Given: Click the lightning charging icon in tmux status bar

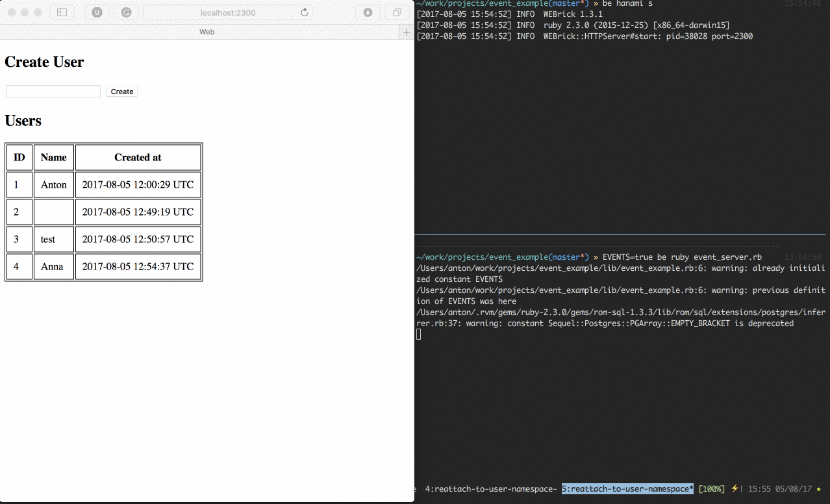Looking at the screenshot, I should point(734,488).
